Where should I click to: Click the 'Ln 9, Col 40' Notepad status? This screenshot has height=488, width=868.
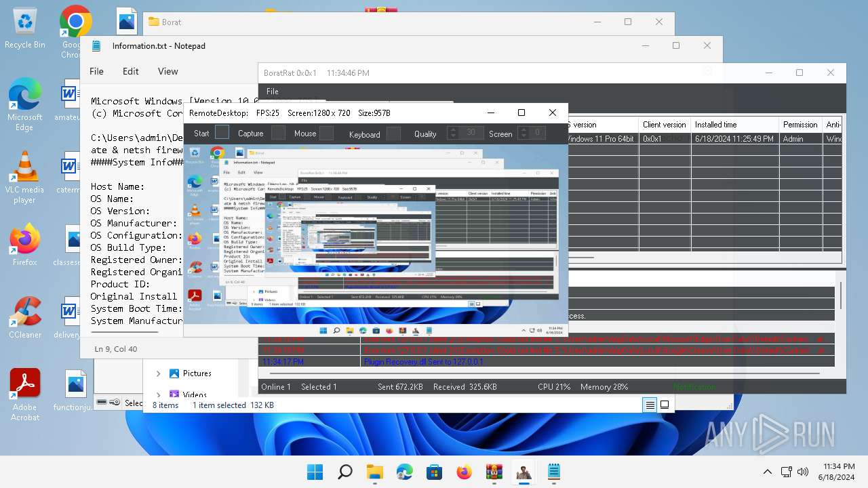(x=116, y=349)
